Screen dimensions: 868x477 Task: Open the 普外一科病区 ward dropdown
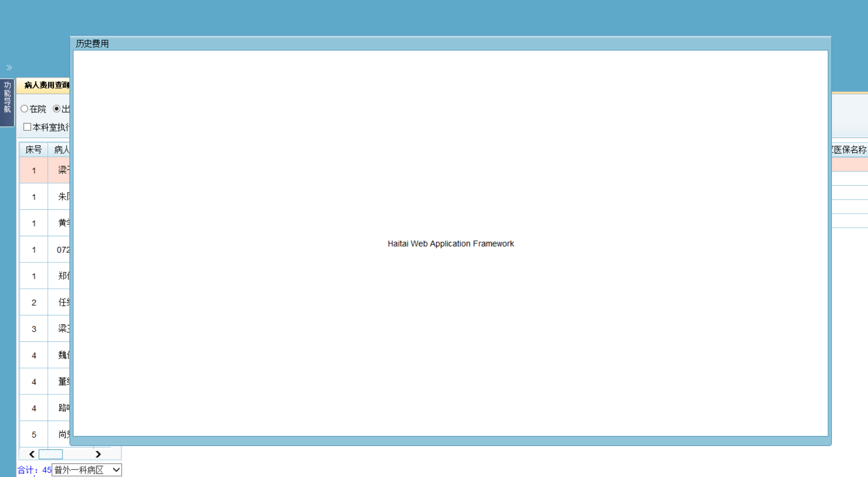coord(87,470)
